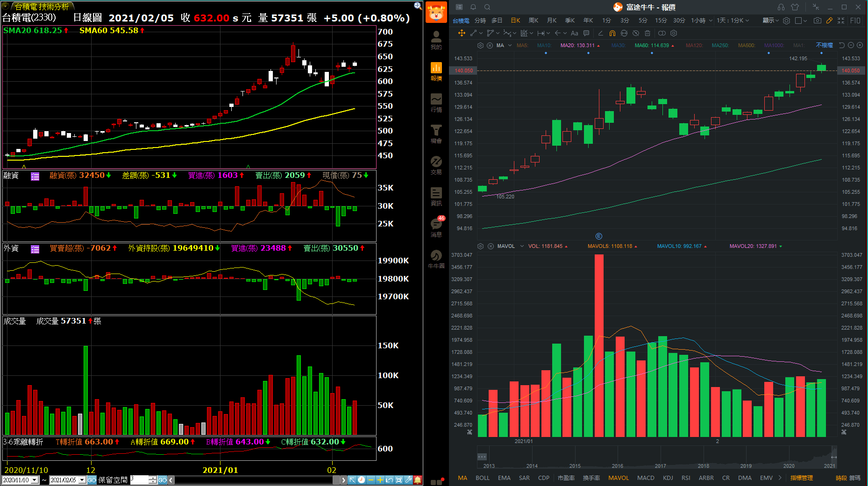This screenshot has width=868, height=486.
Task: Switch chart to 年K tab
Action: 588,21
